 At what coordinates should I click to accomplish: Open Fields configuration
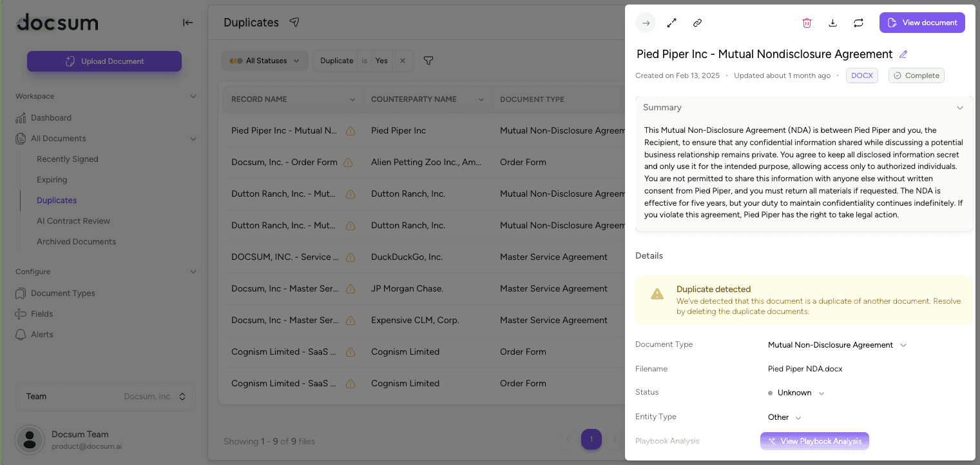coord(42,314)
